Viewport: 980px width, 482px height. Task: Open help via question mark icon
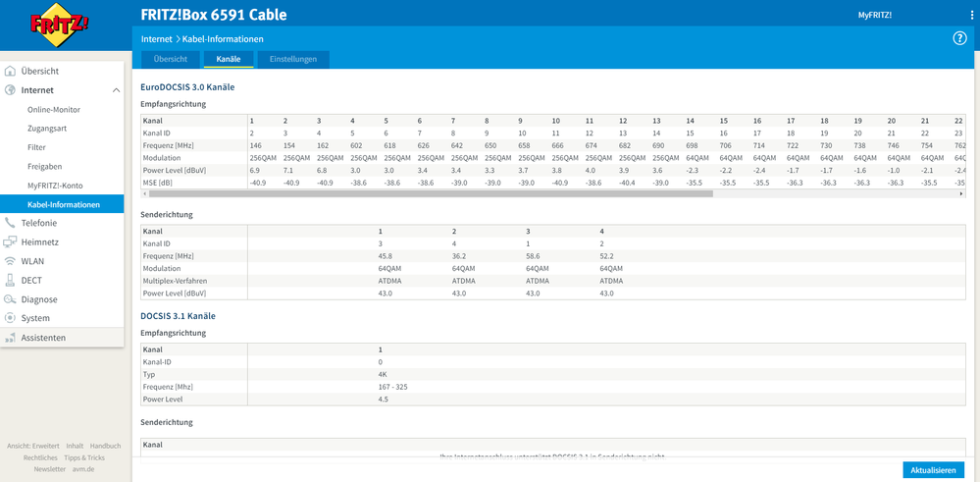coord(959,38)
